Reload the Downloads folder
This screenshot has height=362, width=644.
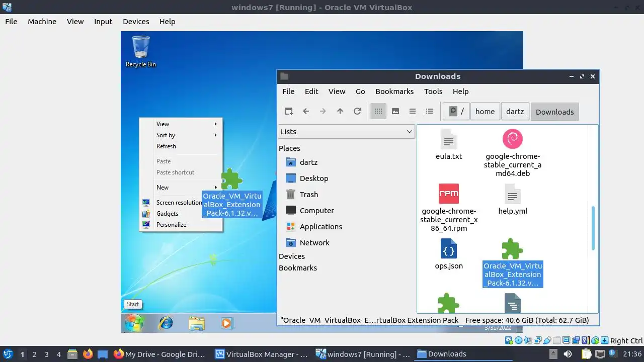[x=357, y=112]
